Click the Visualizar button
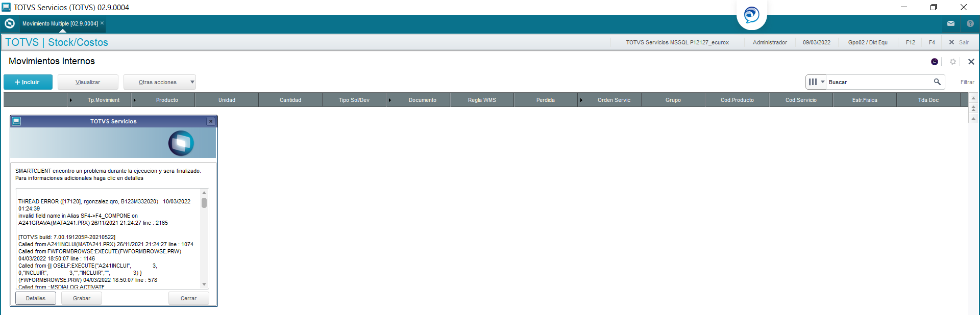 pyautogui.click(x=88, y=82)
